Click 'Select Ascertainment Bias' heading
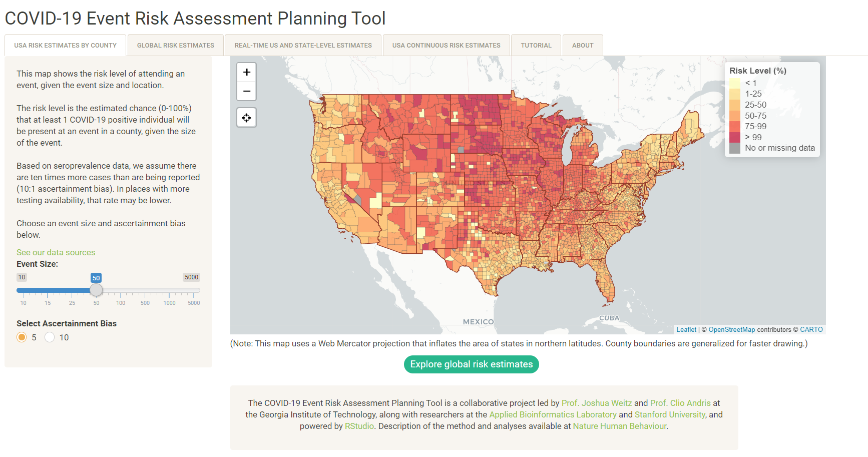This screenshot has width=868, height=457. coord(67,323)
